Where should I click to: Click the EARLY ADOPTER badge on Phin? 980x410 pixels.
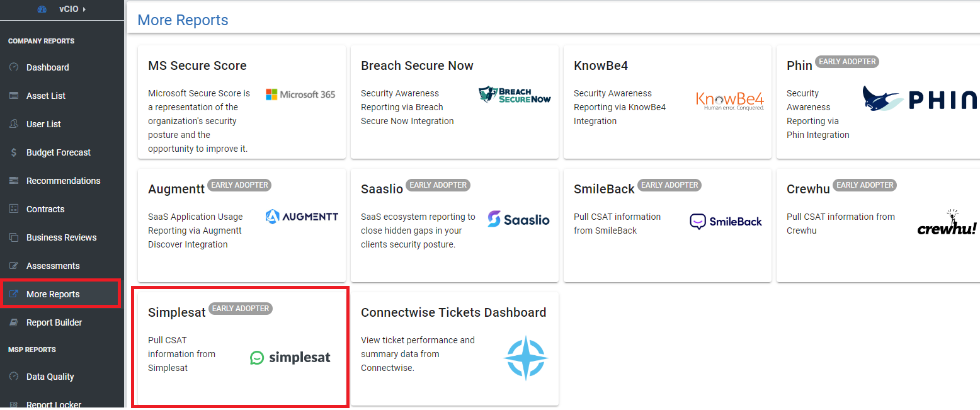(x=847, y=62)
